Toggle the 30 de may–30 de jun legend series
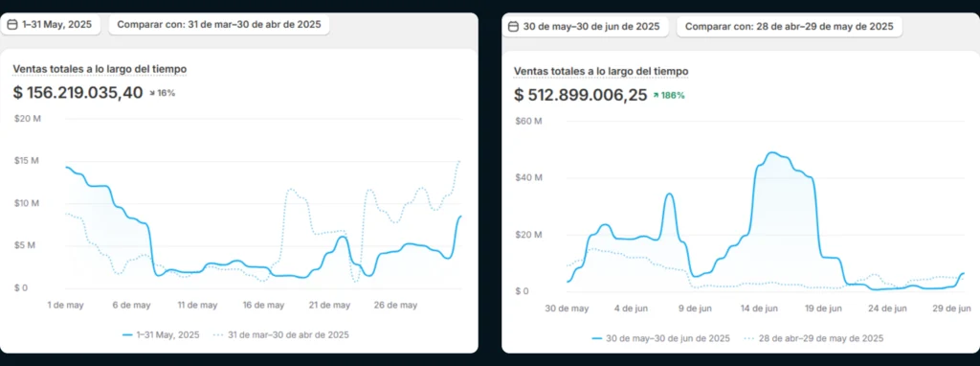Screen dimensions: 980x366 tap(660, 338)
